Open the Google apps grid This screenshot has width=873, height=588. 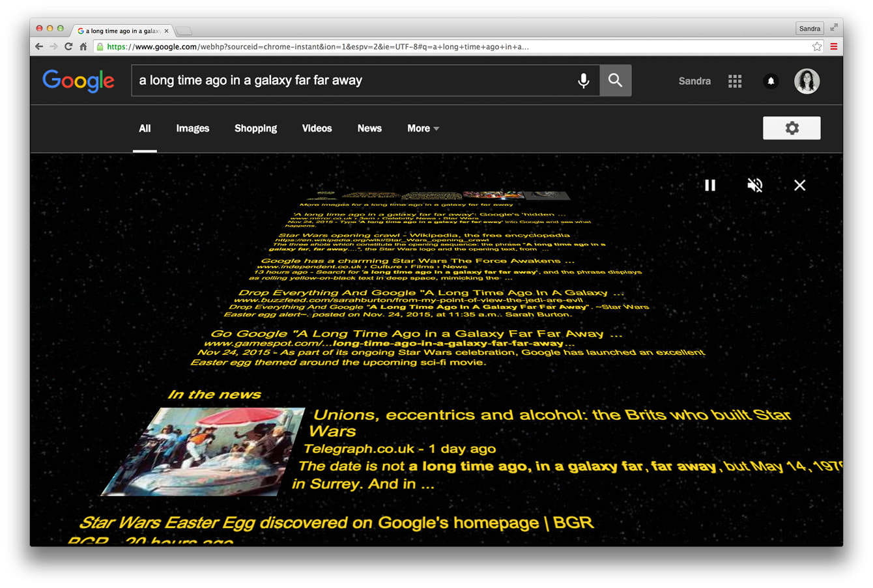734,81
